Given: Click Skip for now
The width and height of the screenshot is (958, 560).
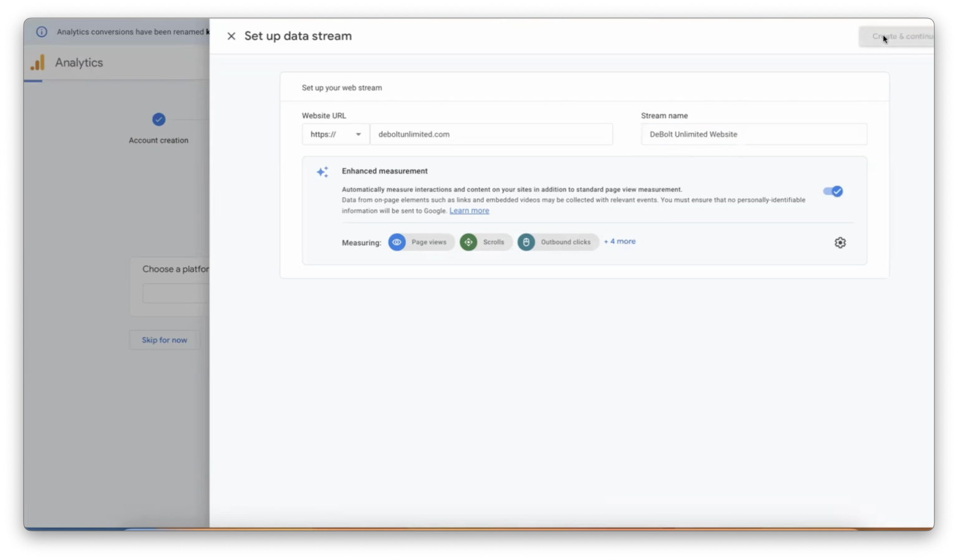Looking at the screenshot, I should click(x=164, y=339).
